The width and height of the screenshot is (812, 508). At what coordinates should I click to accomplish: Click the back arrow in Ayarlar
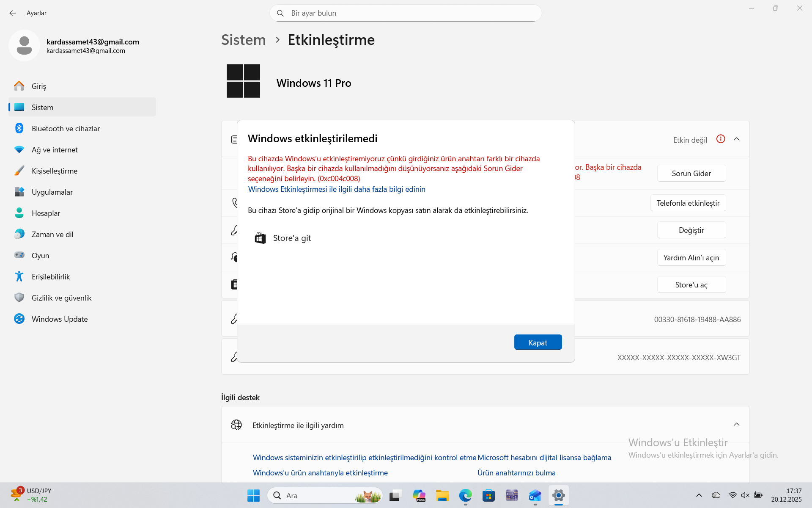[13, 13]
